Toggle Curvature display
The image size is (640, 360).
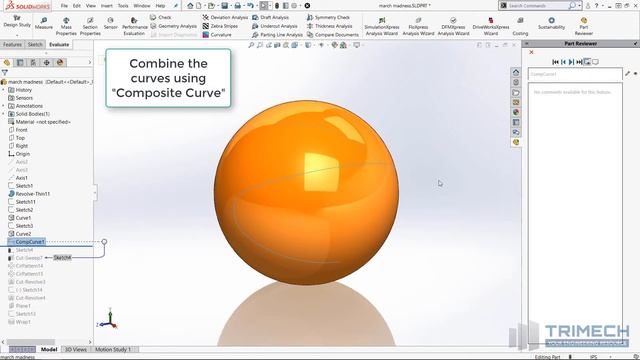[217, 35]
